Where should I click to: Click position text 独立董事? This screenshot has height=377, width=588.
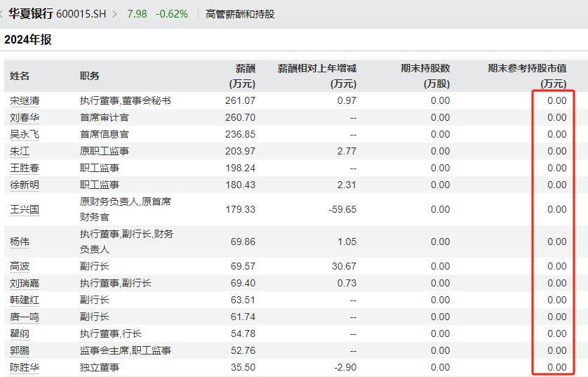[100, 367]
